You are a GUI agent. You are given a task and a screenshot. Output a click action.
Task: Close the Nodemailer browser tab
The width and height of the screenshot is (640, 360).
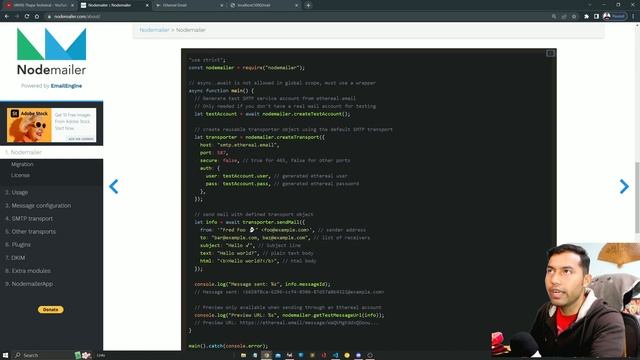tap(147, 5)
